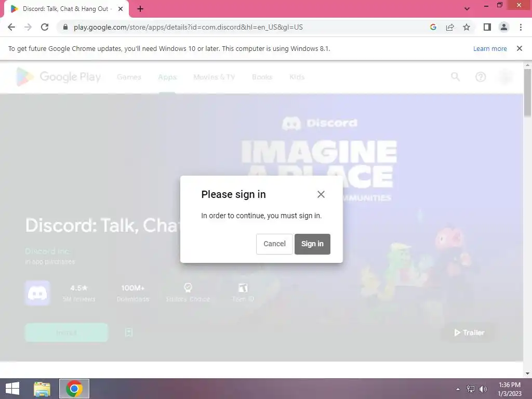
Task: Click the Teen content rating icon
Action: tap(243, 288)
